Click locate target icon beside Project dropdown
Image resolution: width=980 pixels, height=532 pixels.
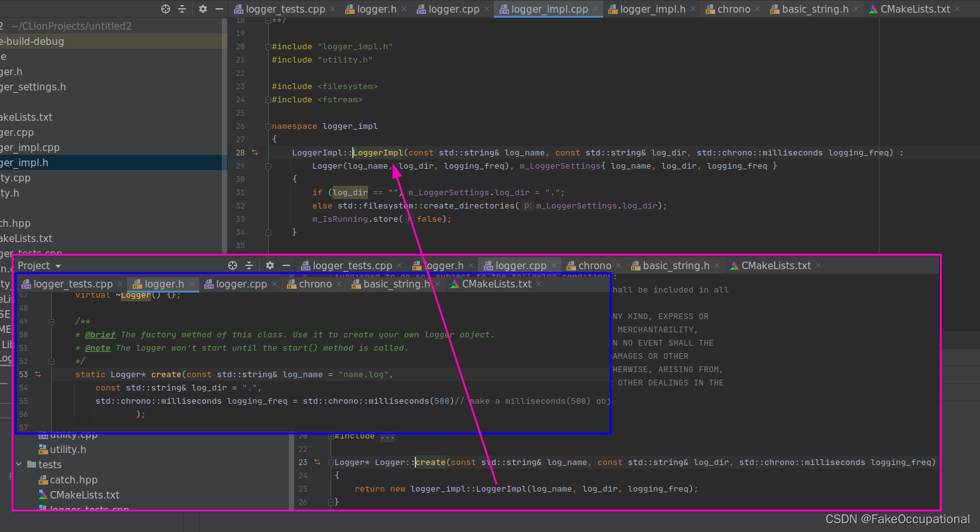[x=233, y=265]
